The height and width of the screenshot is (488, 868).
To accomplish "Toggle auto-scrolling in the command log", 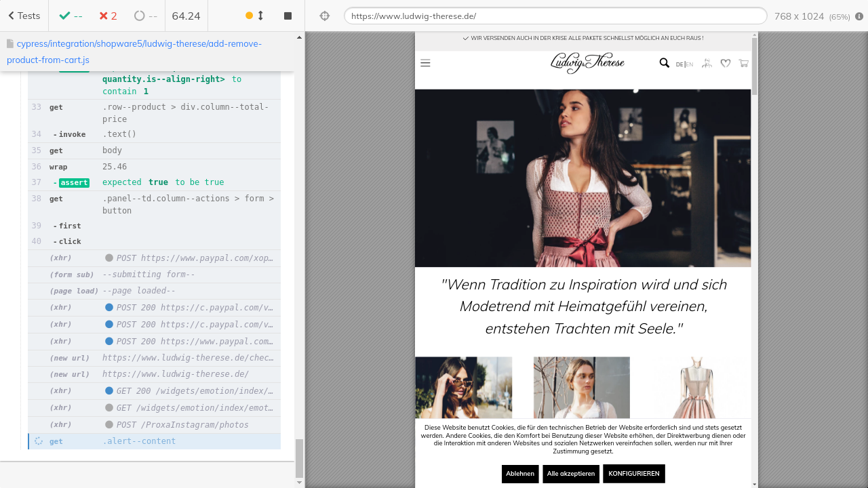I will click(x=254, y=16).
